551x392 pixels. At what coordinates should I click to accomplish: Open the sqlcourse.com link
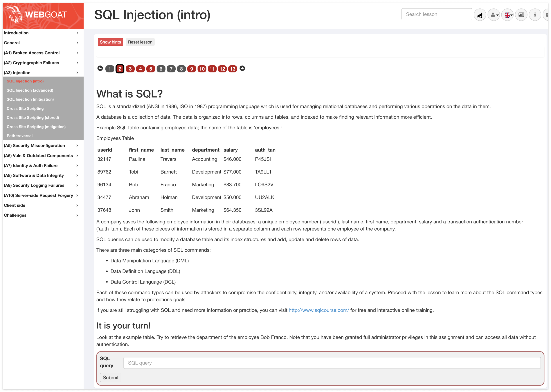(318, 310)
